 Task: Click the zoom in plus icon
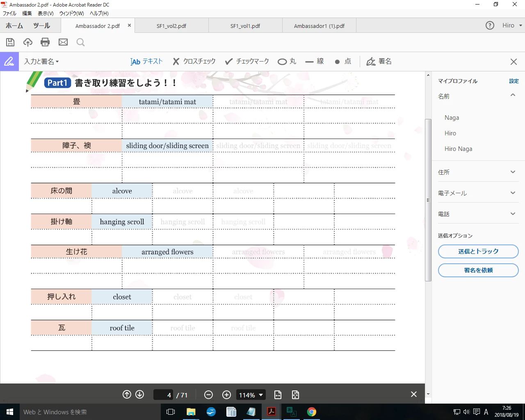pyautogui.click(x=226, y=395)
